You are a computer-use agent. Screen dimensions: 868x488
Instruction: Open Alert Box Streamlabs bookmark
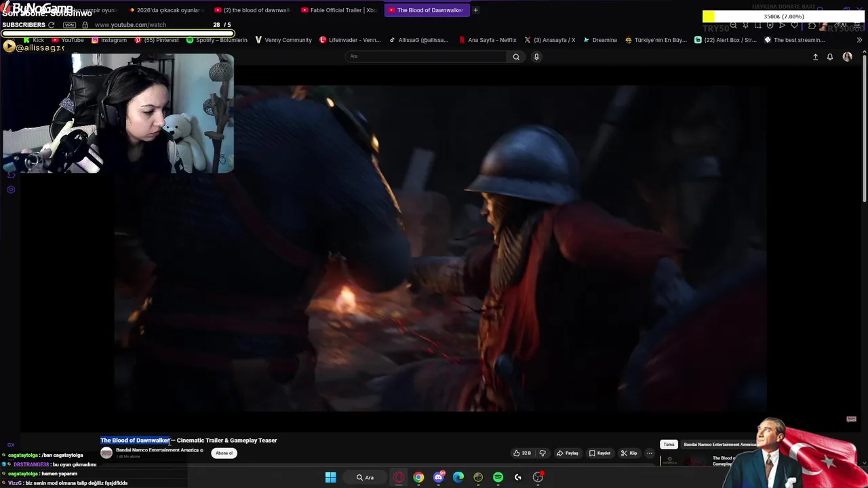726,40
